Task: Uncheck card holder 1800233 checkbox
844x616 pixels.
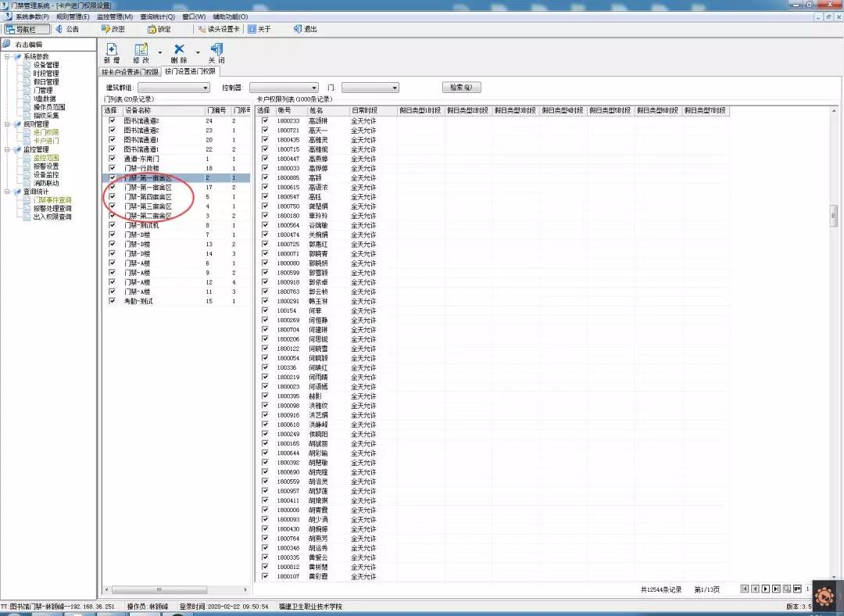Action: coord(265,121)
